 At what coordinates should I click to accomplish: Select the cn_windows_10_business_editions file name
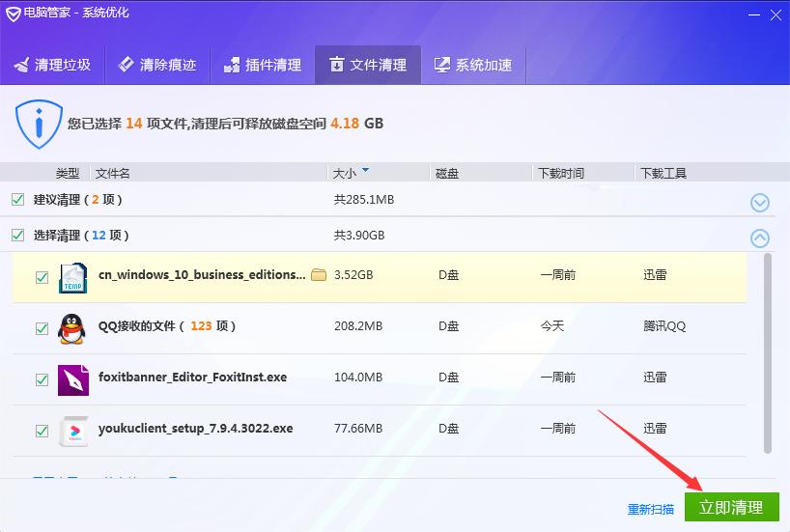[202, 274]
